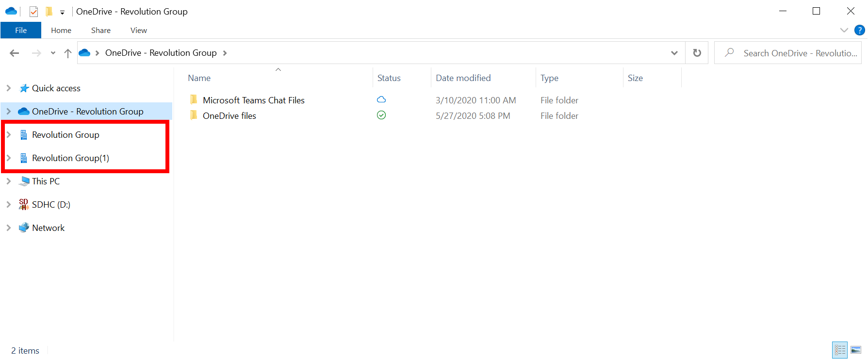Screen dimensions: 868x359
Task: Click the New folder quick access icon
Action: click(49, 11)
